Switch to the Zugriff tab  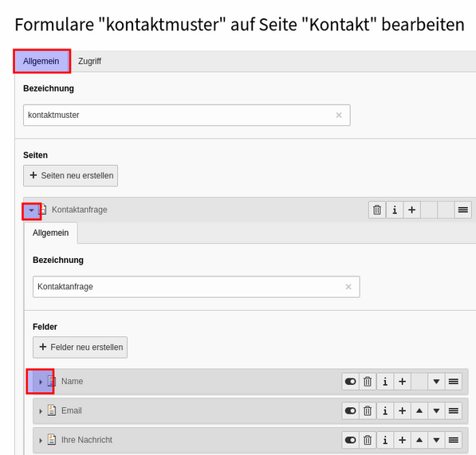(89, 61)
